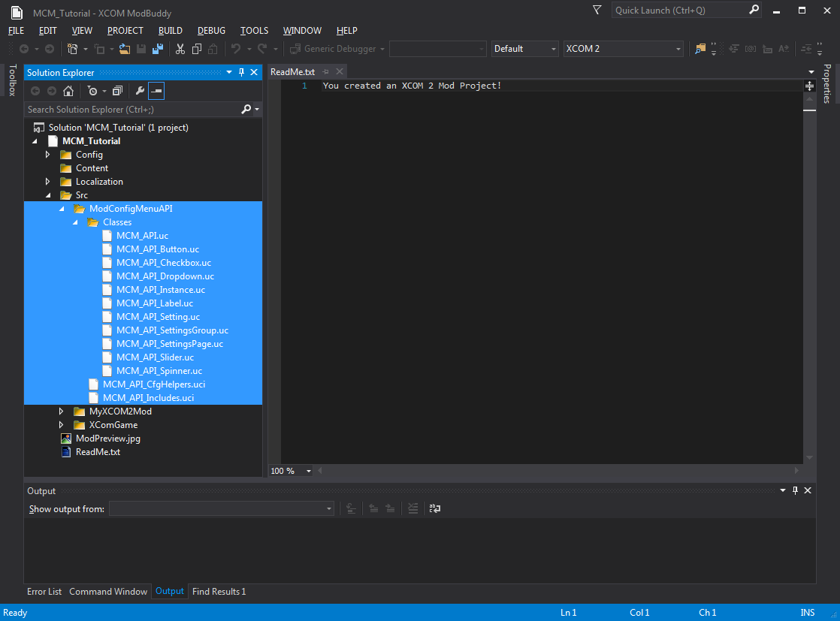Click the New Project toolbar icon

[72, 49]
